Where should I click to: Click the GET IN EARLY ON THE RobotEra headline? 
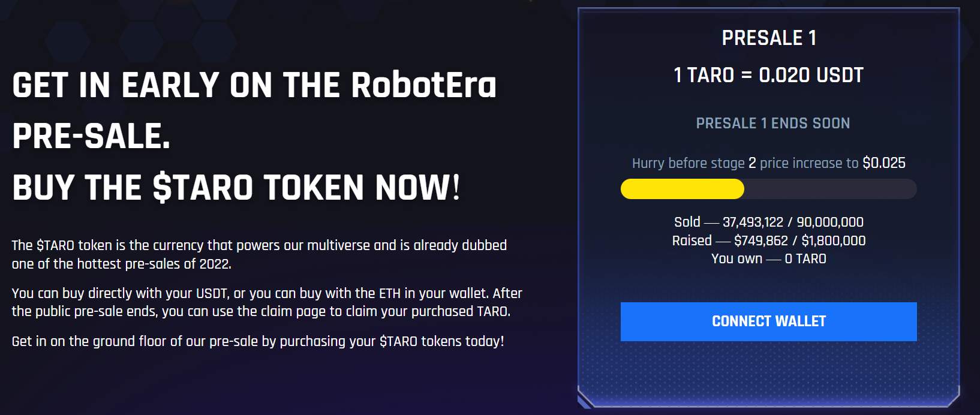tap(254, 85)
